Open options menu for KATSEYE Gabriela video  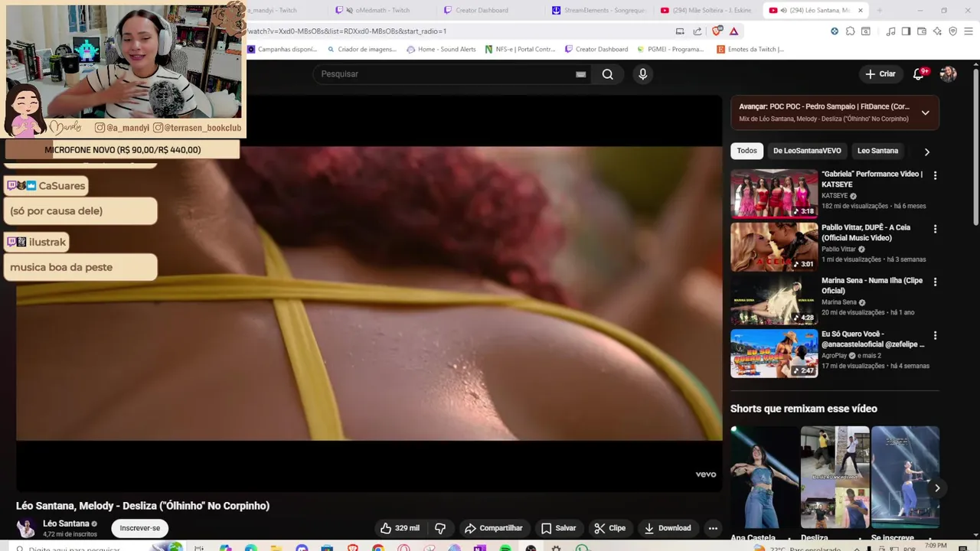click(x=935, y=175)
